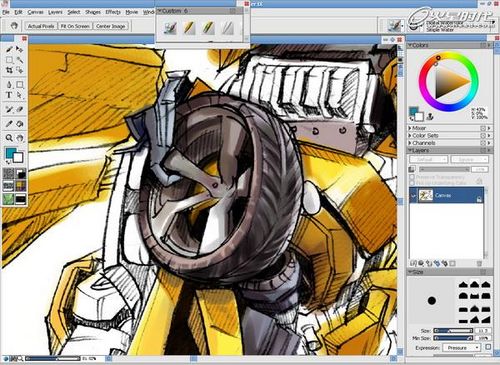Viewport: 500px width, 365px height.
Task: Open the Brush Selector category icon
Action: 395,25
